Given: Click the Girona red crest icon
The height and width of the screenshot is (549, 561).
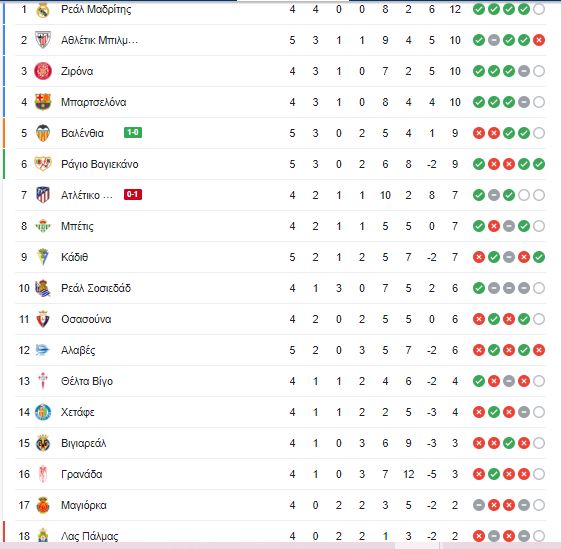Looking at the screenshot, I should pyautogui.click(x=43, y=71).
